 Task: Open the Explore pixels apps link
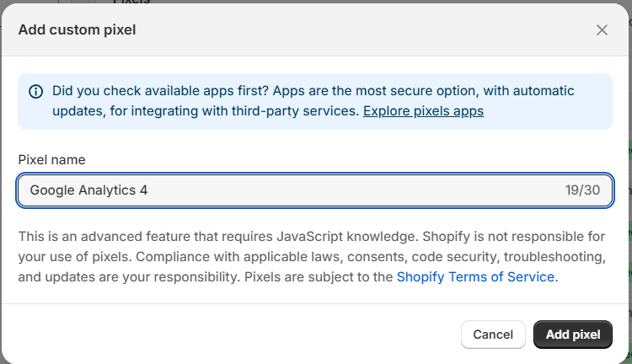pos(423,110)
